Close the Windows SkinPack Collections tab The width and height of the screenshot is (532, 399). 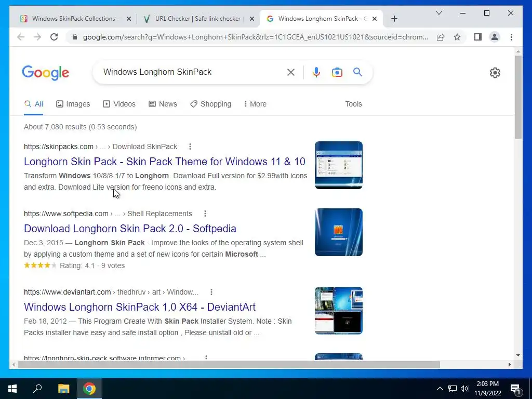click(x=129, y=19)
